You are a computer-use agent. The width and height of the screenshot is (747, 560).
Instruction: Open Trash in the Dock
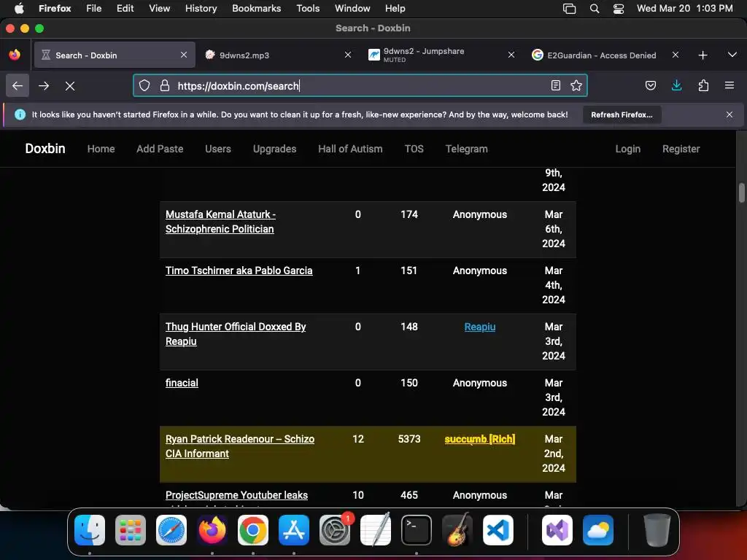click(657, 530)
